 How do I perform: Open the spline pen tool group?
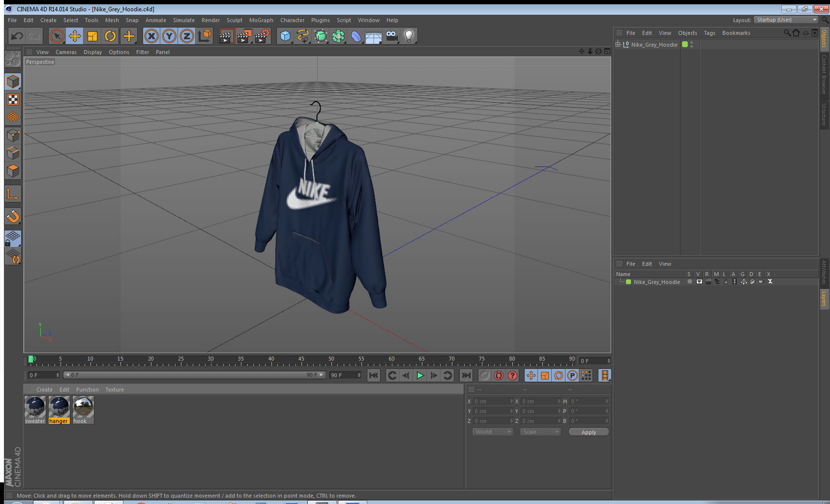click(303, 36)
